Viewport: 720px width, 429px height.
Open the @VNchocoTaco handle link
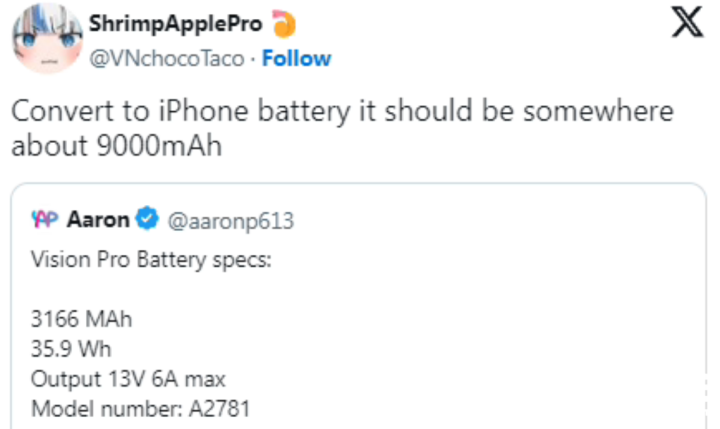pyautogui.click(x=167, y=59)
